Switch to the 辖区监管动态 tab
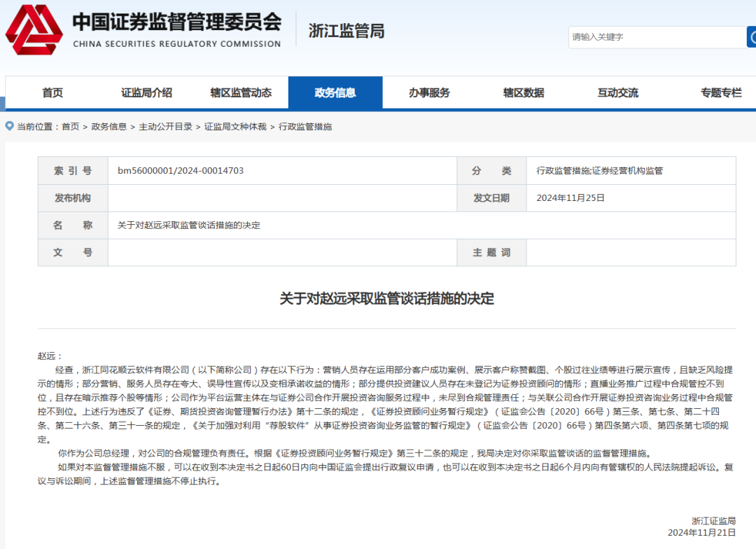Screen dimensions: 756x549 [x=241, y=92]
